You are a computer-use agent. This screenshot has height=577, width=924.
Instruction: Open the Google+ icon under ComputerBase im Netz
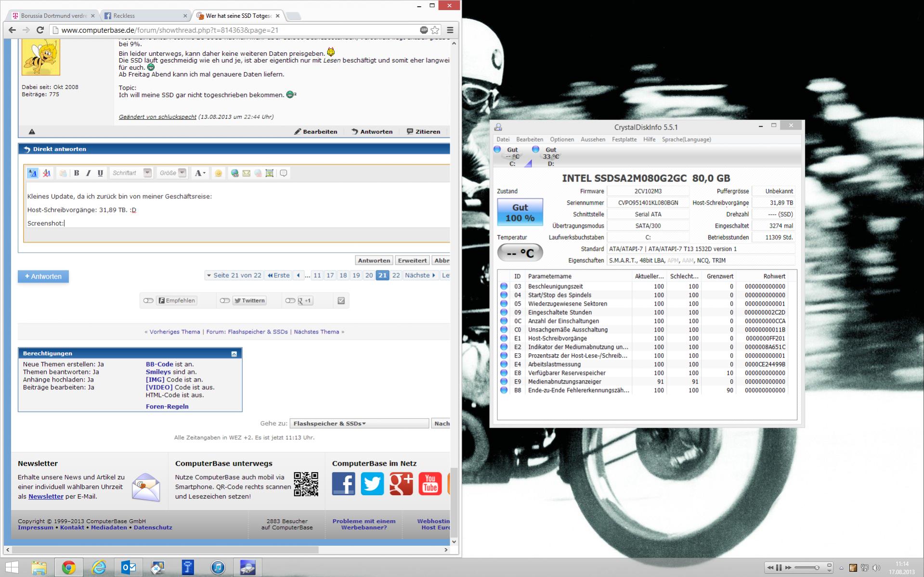point(401,484)
